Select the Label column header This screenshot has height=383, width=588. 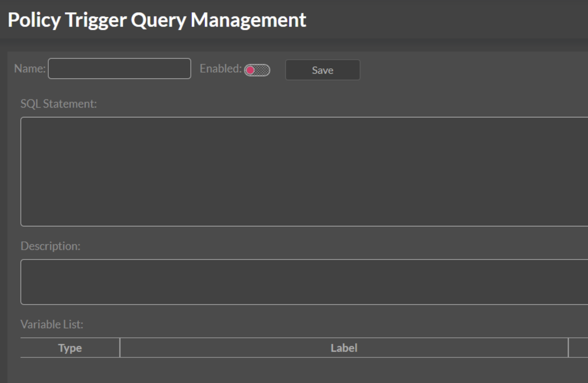(344, 348)
